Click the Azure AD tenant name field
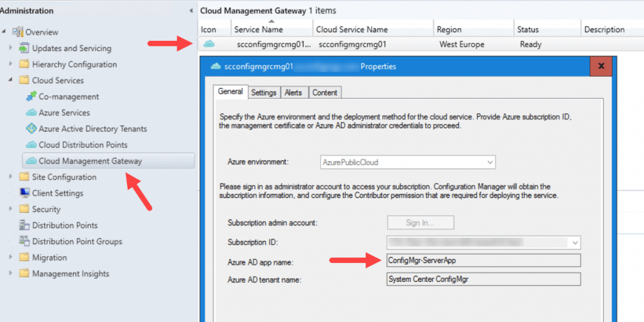 point(484,279)
